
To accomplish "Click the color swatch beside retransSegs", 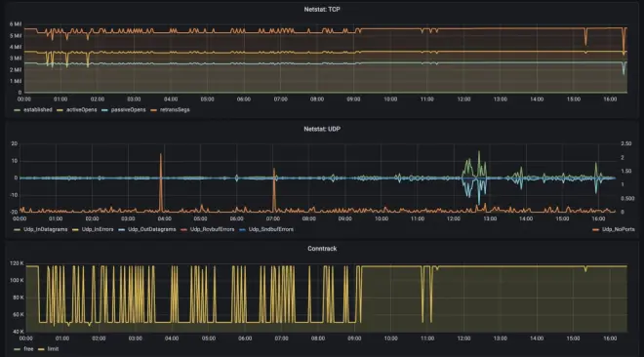I will [153, 110].
